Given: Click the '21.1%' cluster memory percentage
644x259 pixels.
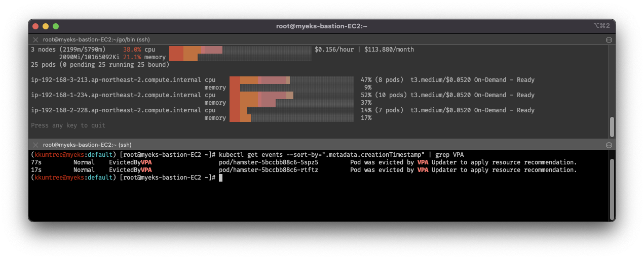Looking at the screenshot, I should pyautogui.click(x=132, y=57).
